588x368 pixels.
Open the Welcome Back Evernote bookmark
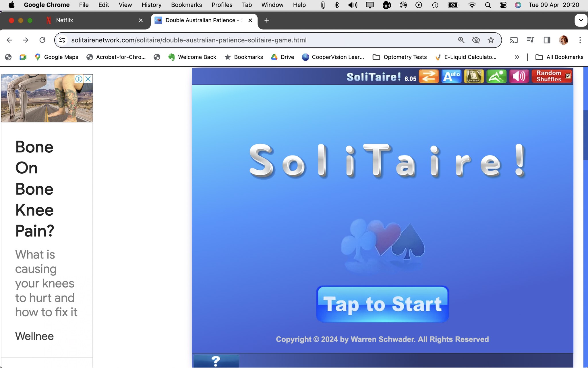[192, 57]
